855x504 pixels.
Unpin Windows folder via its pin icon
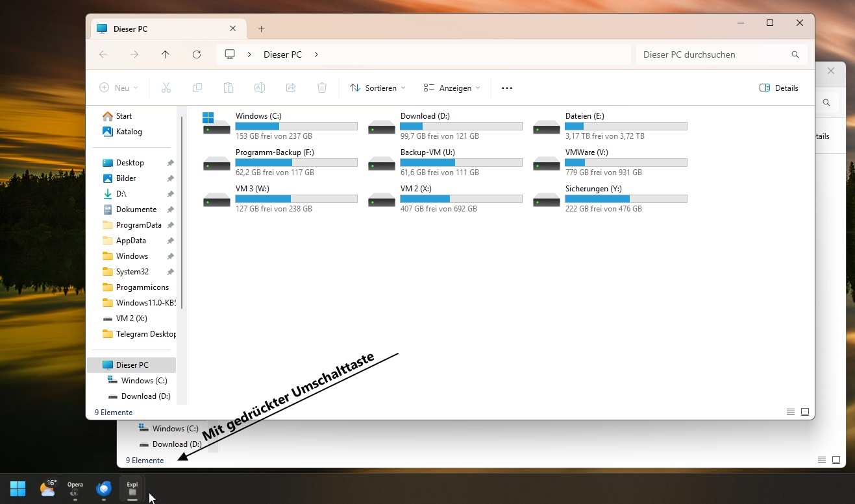170,256
